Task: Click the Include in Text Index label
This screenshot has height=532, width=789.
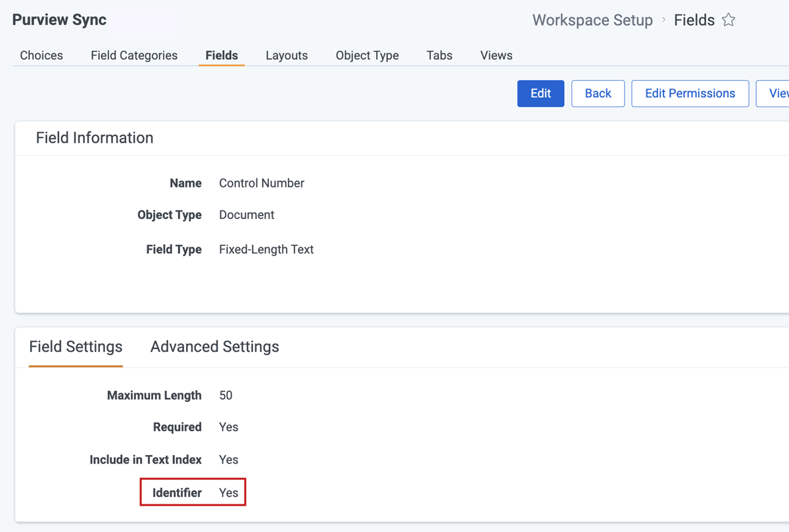Action: [x=145, y=460]
